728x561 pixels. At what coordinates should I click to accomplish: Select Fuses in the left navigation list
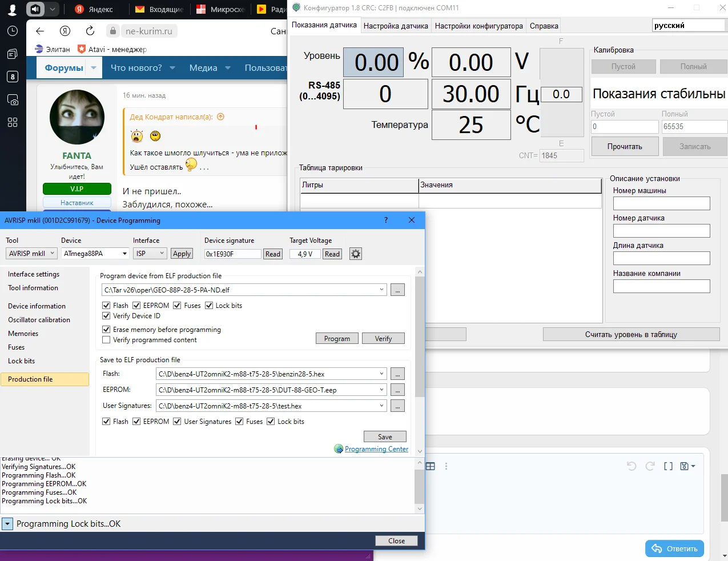click(x=17, y=347)
